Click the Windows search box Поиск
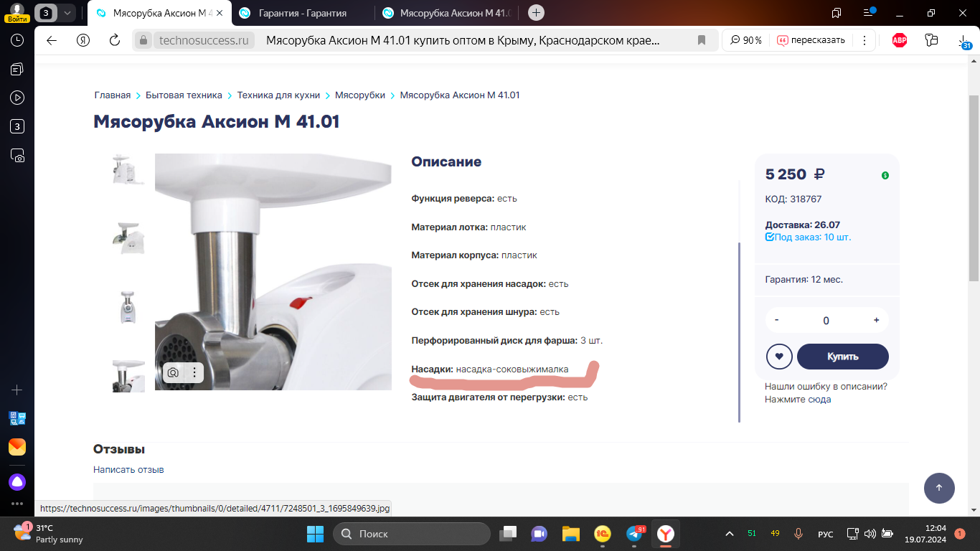 [x=412, y=534]
